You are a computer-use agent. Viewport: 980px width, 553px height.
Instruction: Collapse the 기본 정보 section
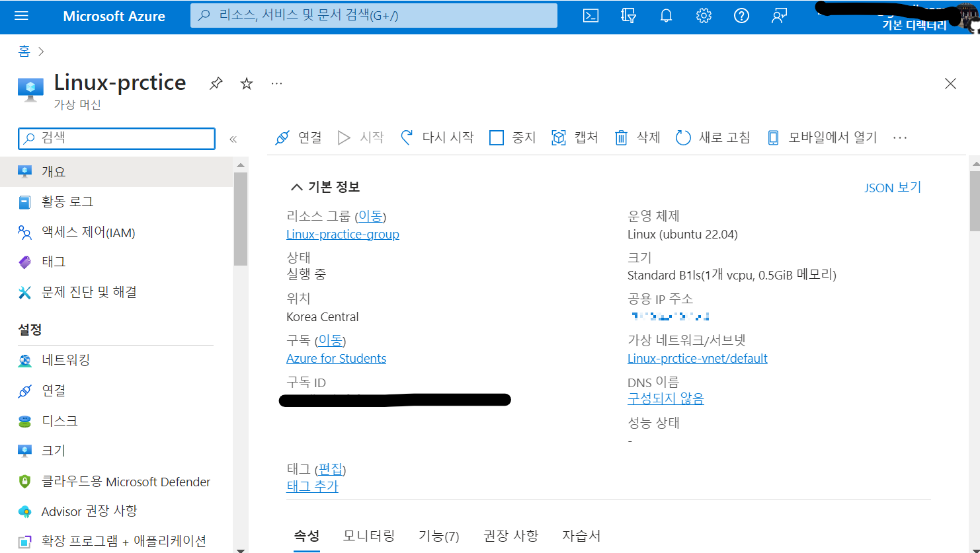pyautogui.click(x=325, y=188)
